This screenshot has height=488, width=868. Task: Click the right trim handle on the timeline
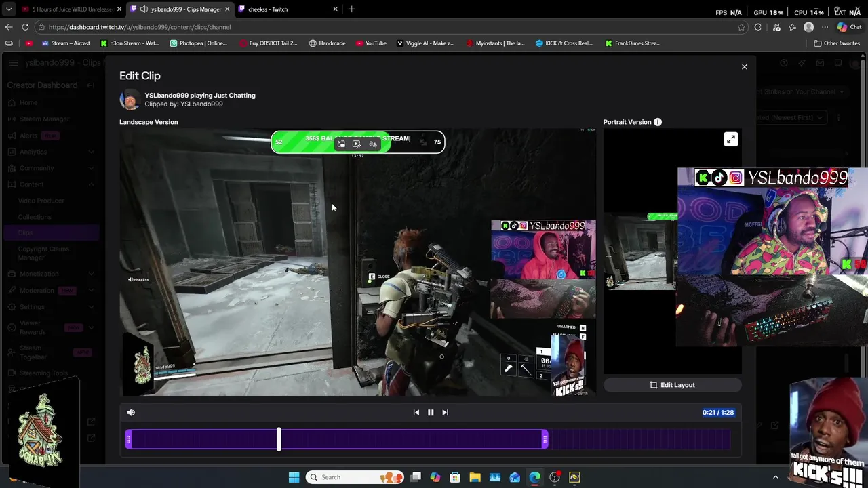(545, 440)
